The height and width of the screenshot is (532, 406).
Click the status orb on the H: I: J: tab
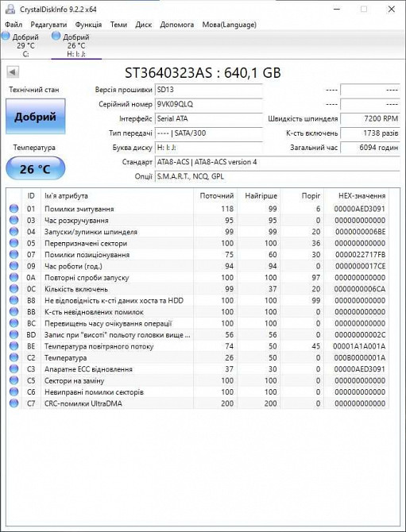[56, 36]
